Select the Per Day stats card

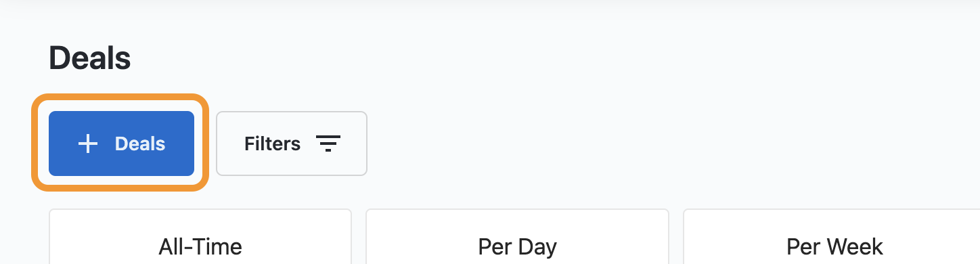click(518, 237)
